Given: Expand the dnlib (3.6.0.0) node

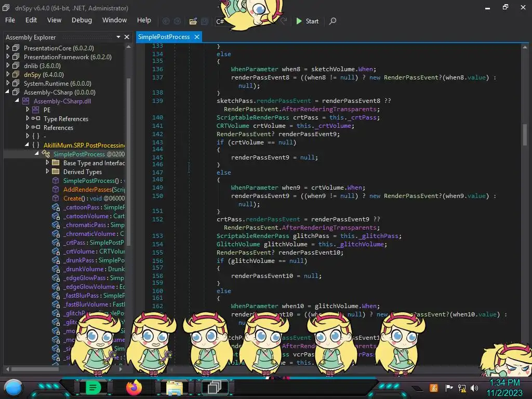Looking at the screenshot, I should click(8, 65).
